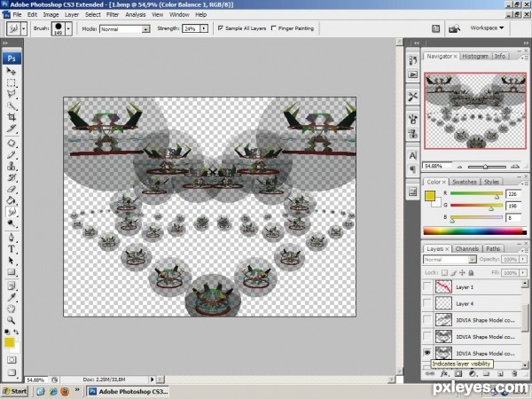Screen dimensions: 532x399
Task: Open layer Fill arrow
Action: tap(523, 273)
